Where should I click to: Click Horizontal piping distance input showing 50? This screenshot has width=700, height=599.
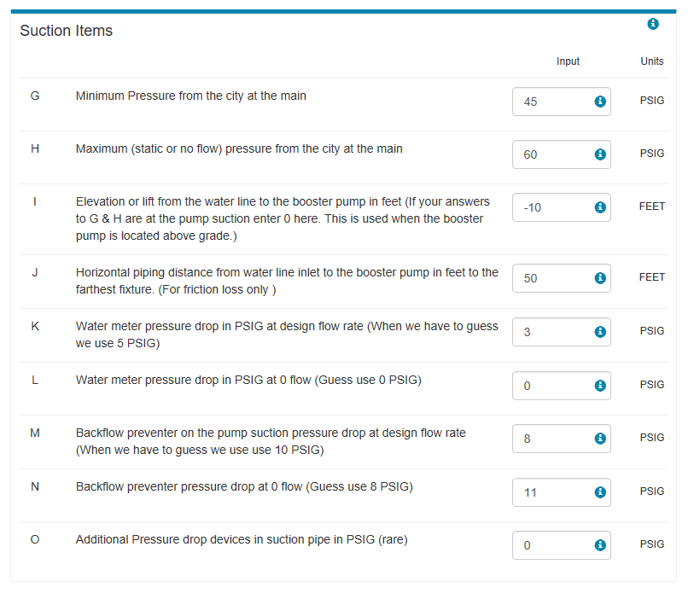(x=561, y=278)
